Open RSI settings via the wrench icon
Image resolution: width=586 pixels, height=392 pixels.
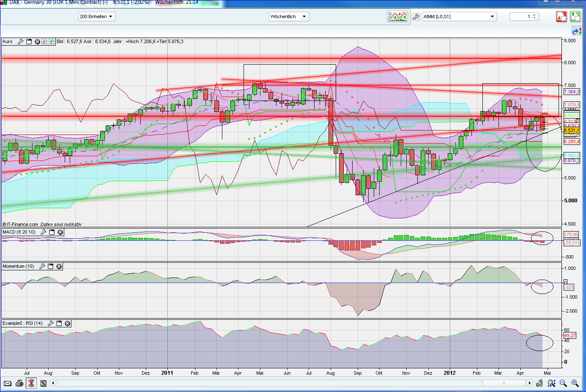point(50,323)
